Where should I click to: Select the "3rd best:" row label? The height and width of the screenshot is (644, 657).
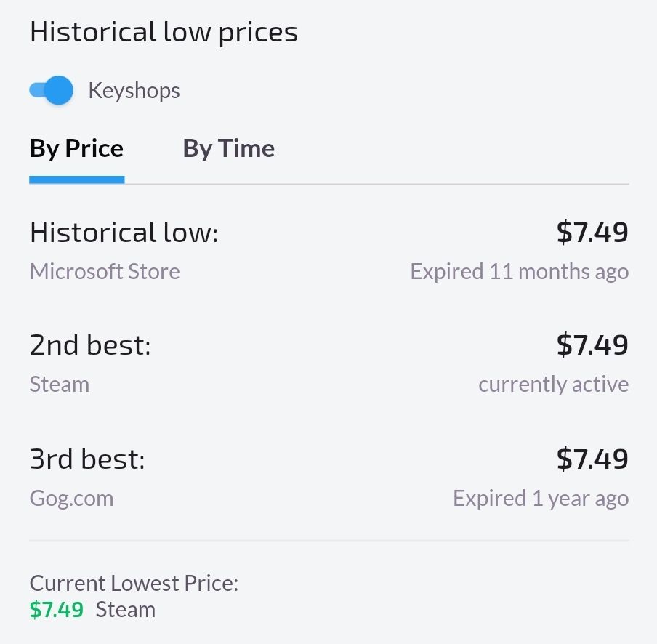[87, 459]
